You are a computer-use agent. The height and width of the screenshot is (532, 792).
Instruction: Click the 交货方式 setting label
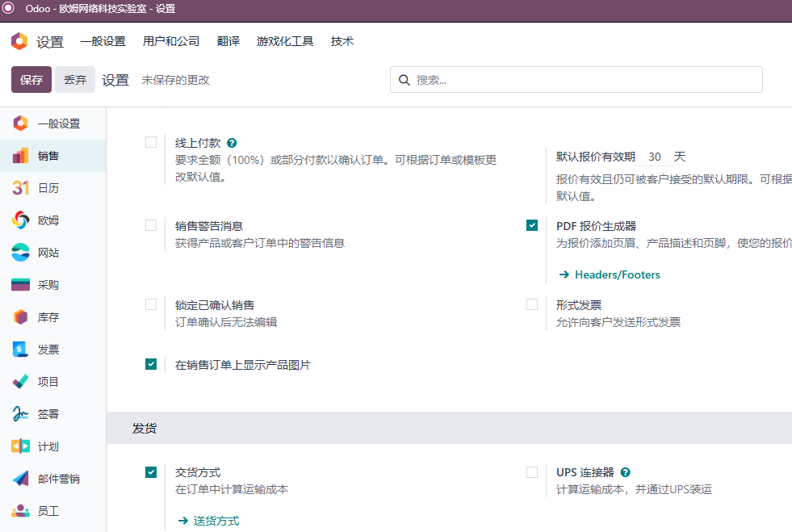[198, 472]
